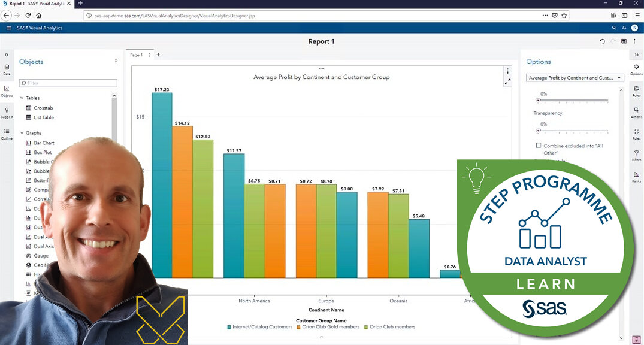Click the North America axis label
The width and height of the screenshot is (644, 345).
(x=254, y=301)
